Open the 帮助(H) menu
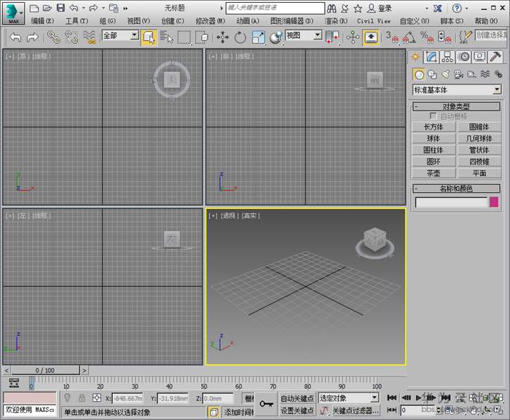 coord(486,21)
